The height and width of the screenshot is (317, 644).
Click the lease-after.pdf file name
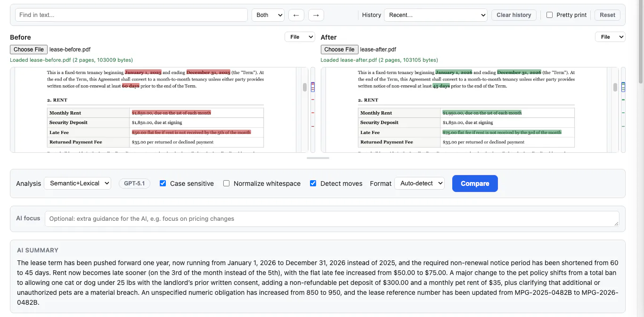click(x=378, y=50)
